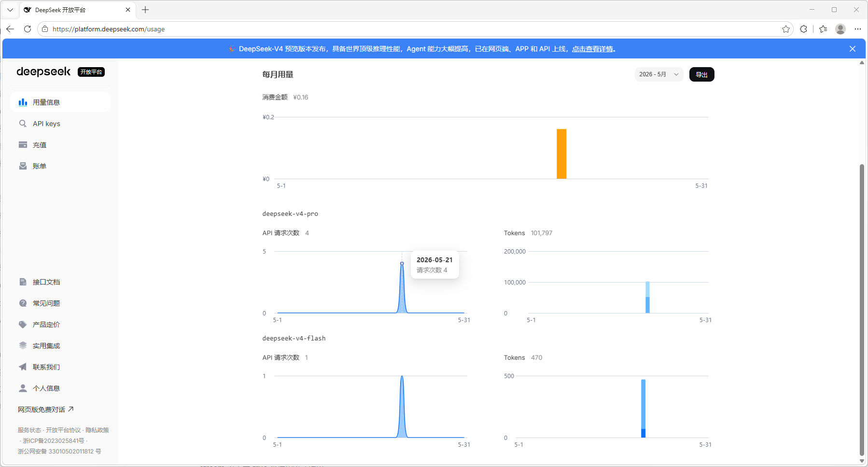The width and height of the screenshot is (868, 467).
Task: Open the 联系我们 contact entry
Action: pos(60,367)
